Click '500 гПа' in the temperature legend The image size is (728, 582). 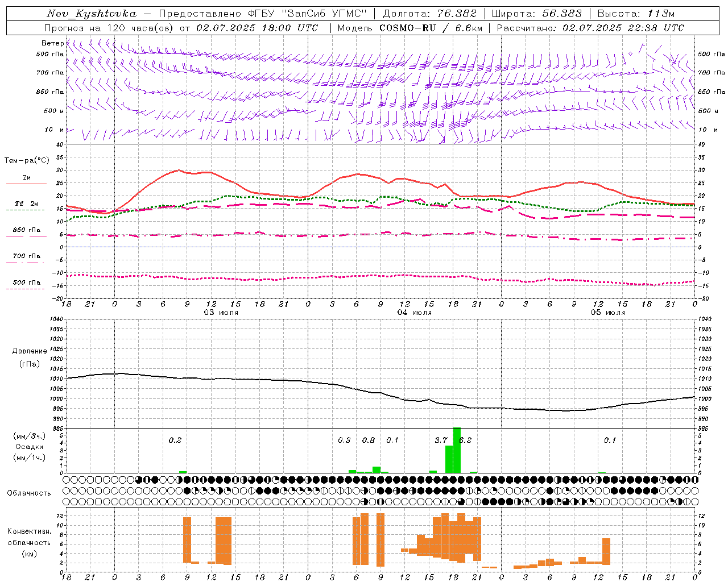[x=26, y=282]
